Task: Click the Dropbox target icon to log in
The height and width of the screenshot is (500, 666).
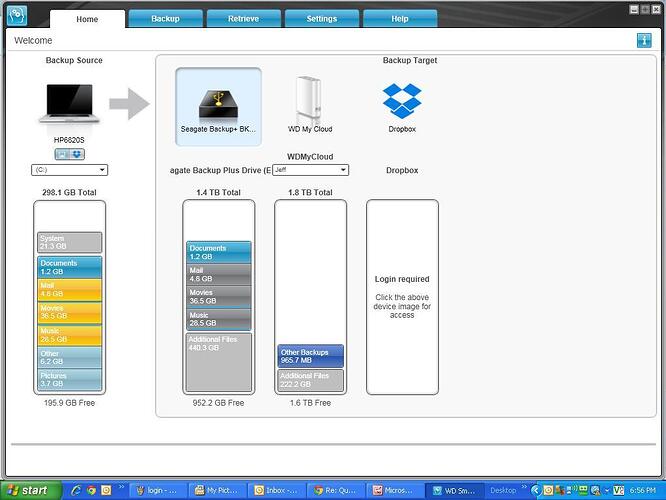Action: point(402,101)
